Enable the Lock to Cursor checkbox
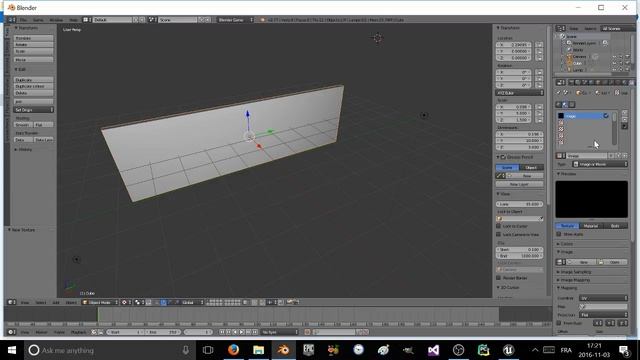This screenshot has height=360, width=640. 498,226
